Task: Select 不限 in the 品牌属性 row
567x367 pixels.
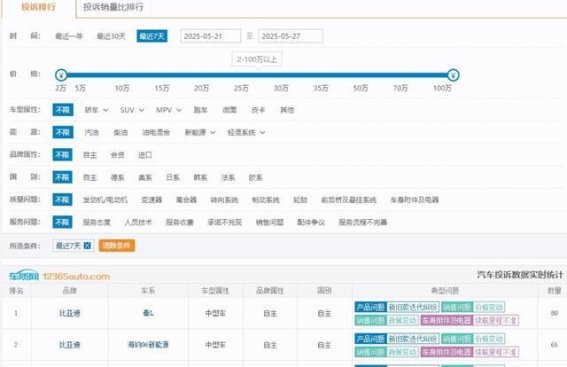Action: point(62,155)
